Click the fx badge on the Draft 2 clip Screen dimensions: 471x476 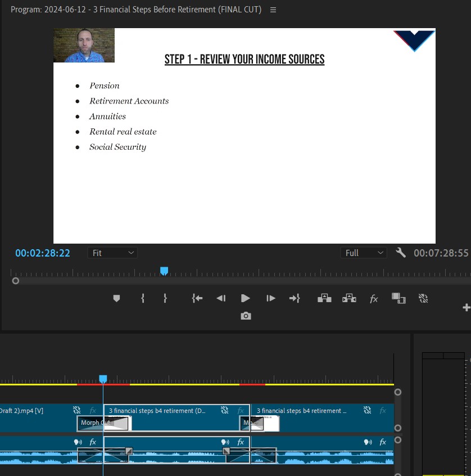click(x=93, y=411)
